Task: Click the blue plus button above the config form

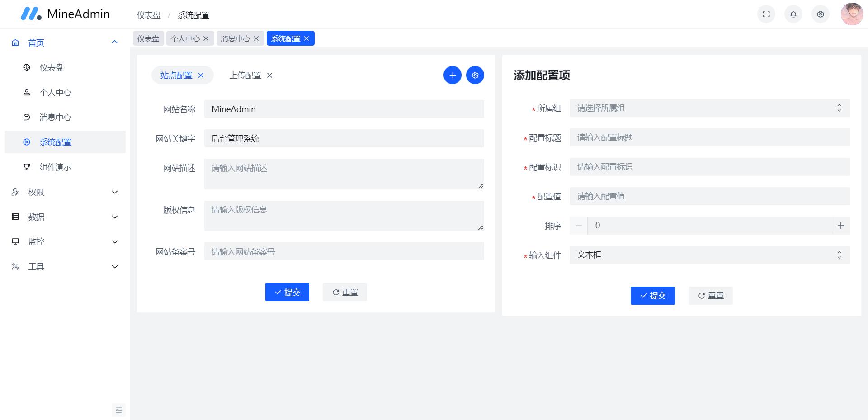Action: coord(452,75)
